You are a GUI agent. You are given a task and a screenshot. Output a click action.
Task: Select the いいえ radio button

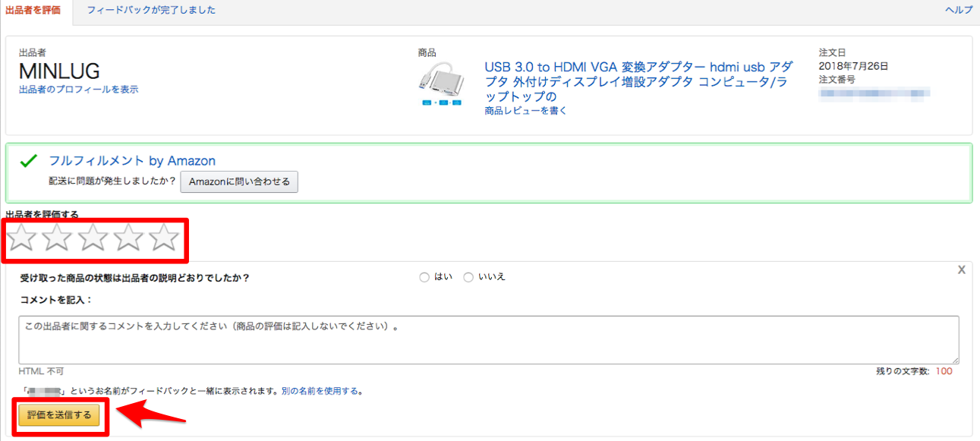tap(468, 276)
